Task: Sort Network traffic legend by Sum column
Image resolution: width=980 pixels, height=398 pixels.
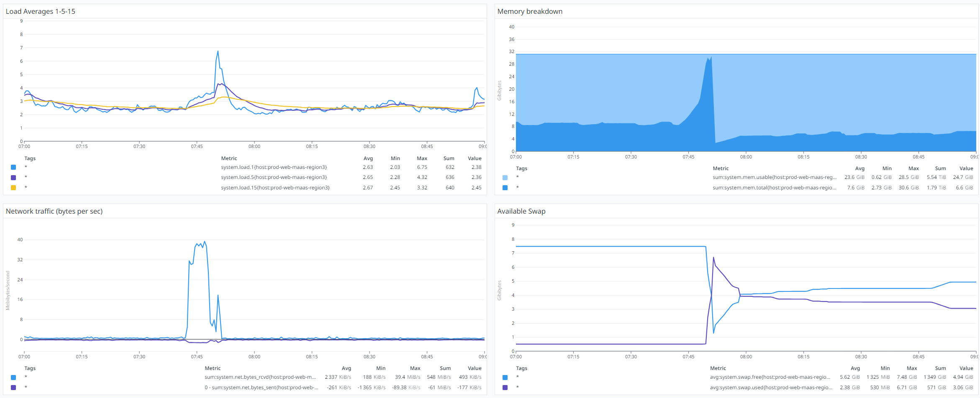Action: click(445, 368)
